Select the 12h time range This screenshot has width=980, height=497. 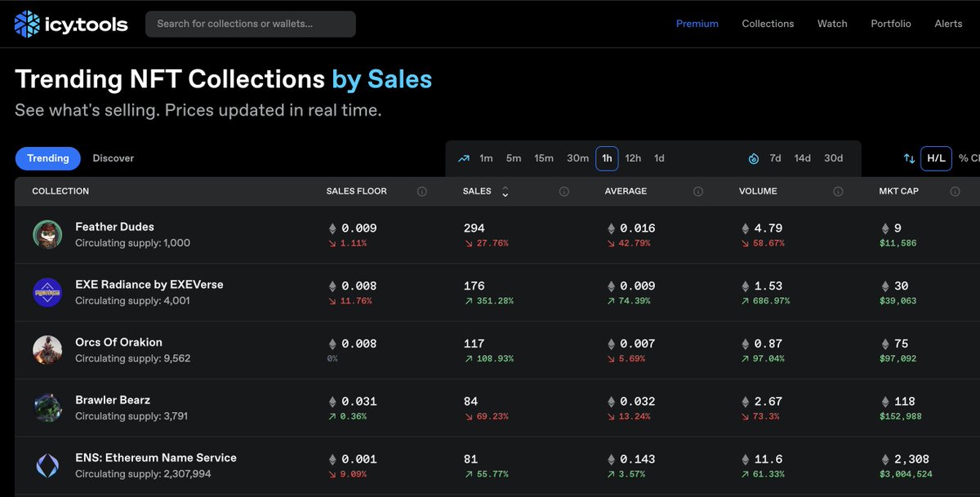[633, 158]
